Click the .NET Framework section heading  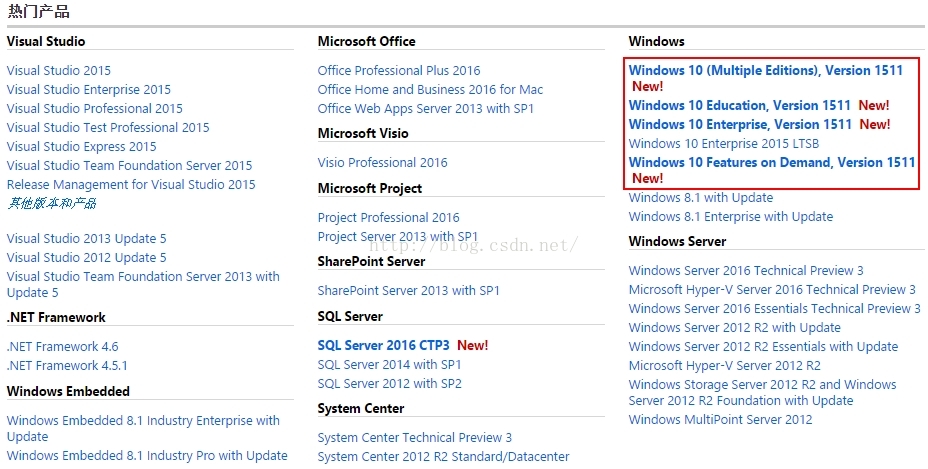[x=56, y=317]
